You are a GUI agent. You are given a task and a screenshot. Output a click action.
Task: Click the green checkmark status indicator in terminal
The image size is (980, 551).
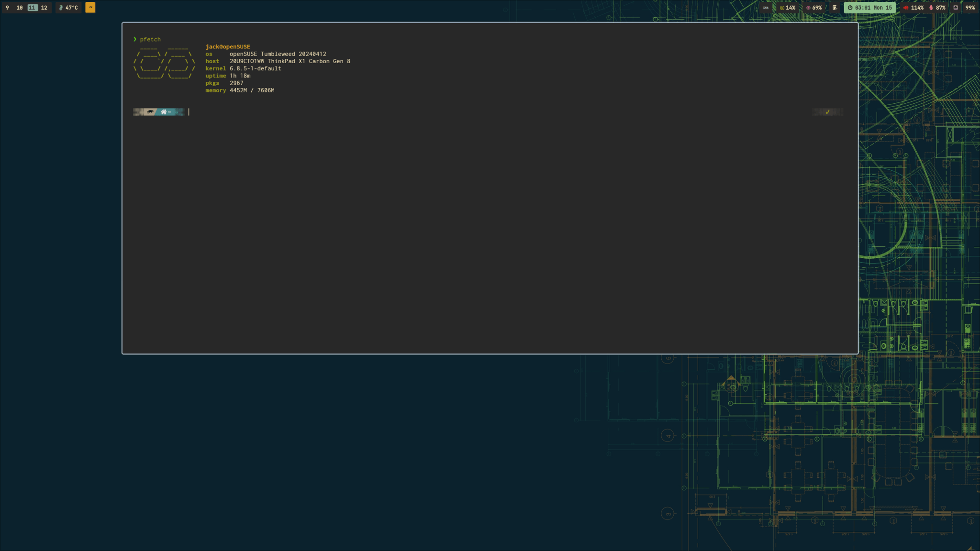827,112
